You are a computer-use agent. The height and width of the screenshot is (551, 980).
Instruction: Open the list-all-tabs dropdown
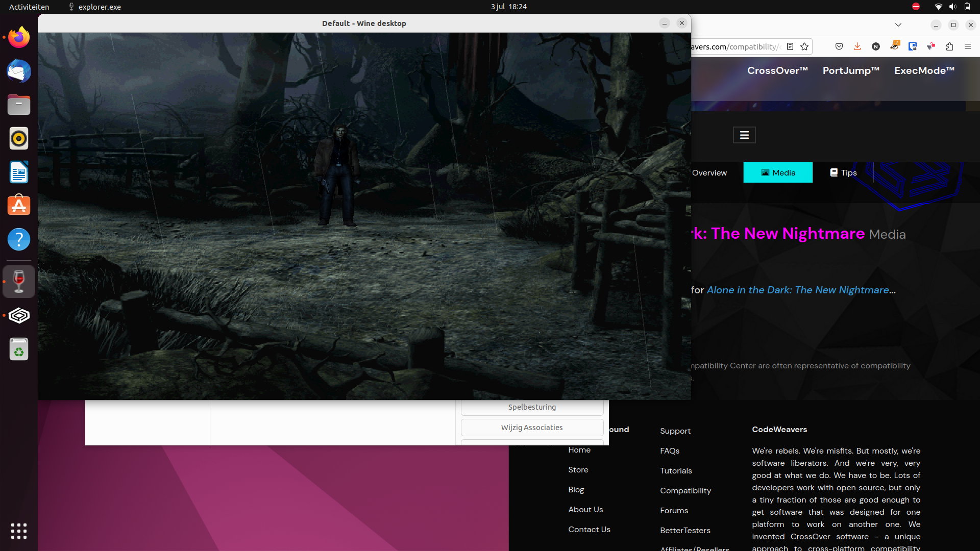click(x=898, y=24)
